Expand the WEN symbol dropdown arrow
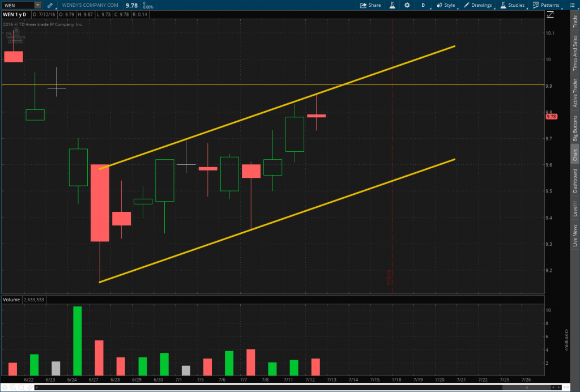The height and width of the screenshot is (392, 580). pyautogui.click(x=37, y=5)
